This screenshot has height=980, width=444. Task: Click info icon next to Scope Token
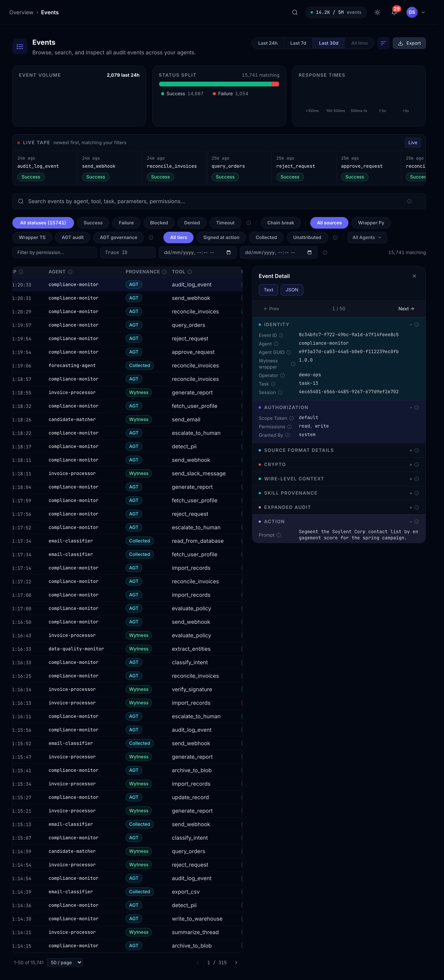point(291,418)
